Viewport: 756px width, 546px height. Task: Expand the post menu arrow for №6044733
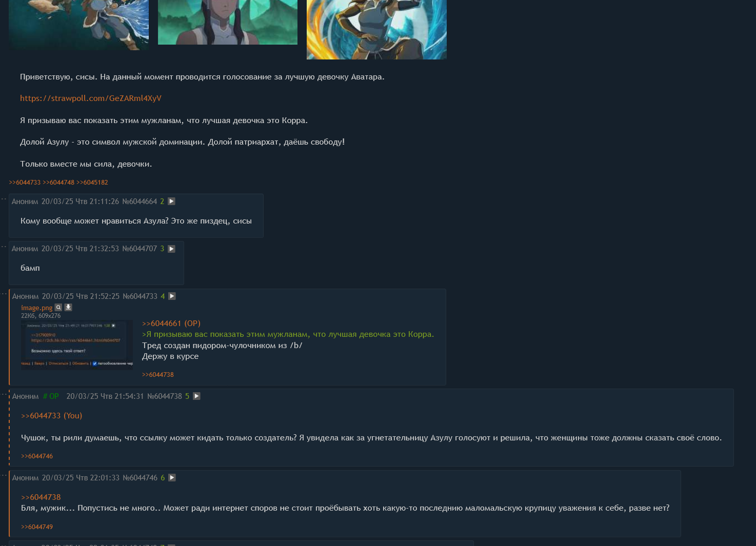click(x=172, y=296)
